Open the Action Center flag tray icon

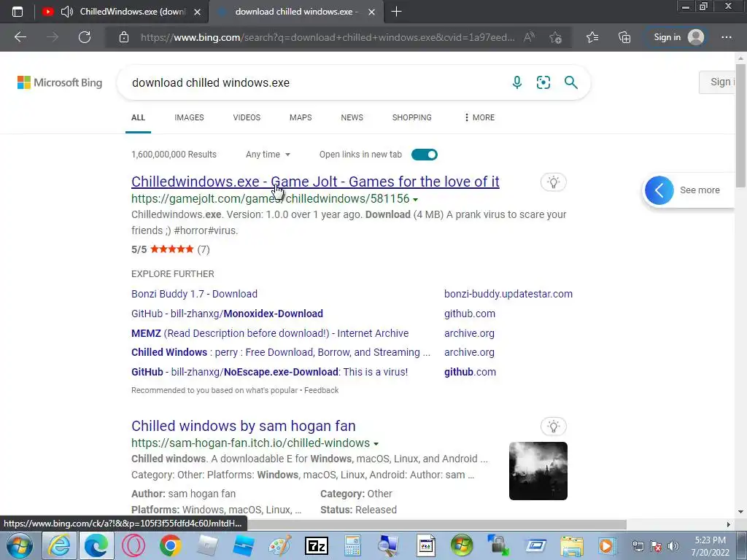pyautogui.click(x=656, y=546)
